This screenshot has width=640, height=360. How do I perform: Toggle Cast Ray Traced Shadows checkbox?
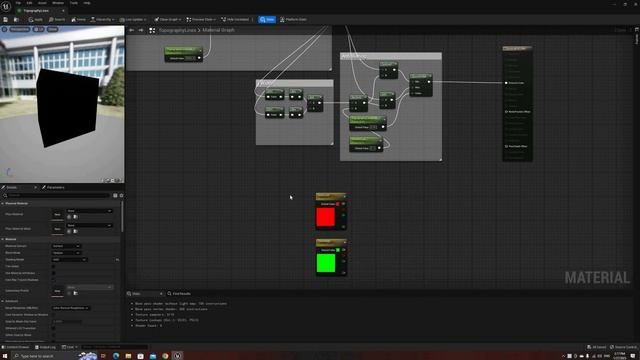[53, 280]
